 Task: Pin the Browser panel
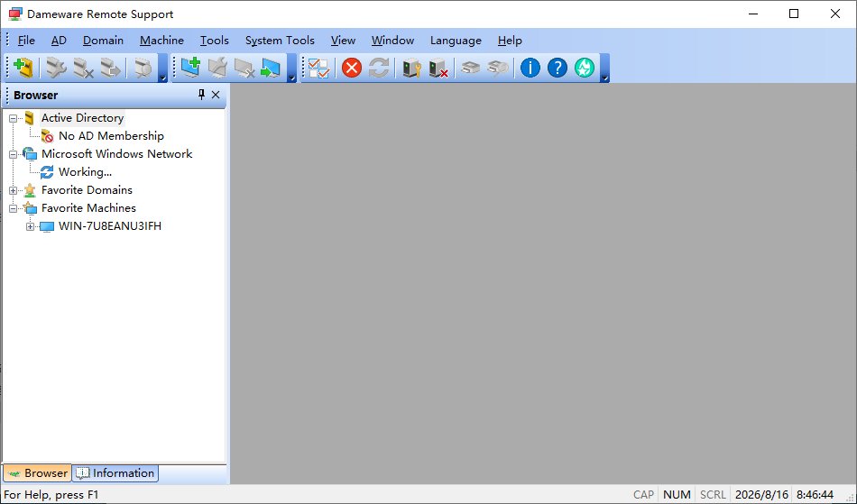pyautogui.click(x=201, y=95)
